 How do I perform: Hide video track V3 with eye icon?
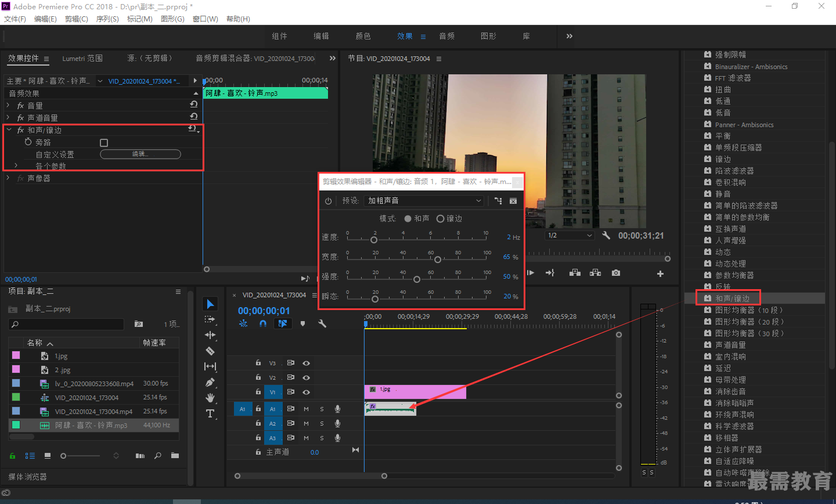[306, 363]
